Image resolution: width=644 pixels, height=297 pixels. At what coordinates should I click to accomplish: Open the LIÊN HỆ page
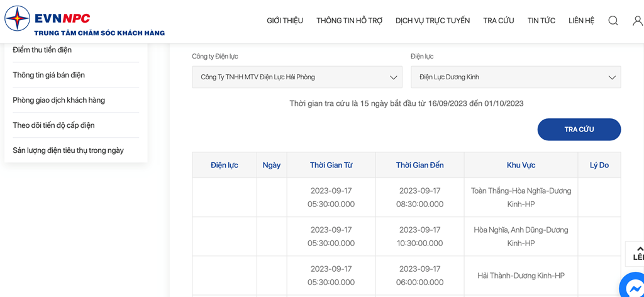pos(581,21)
